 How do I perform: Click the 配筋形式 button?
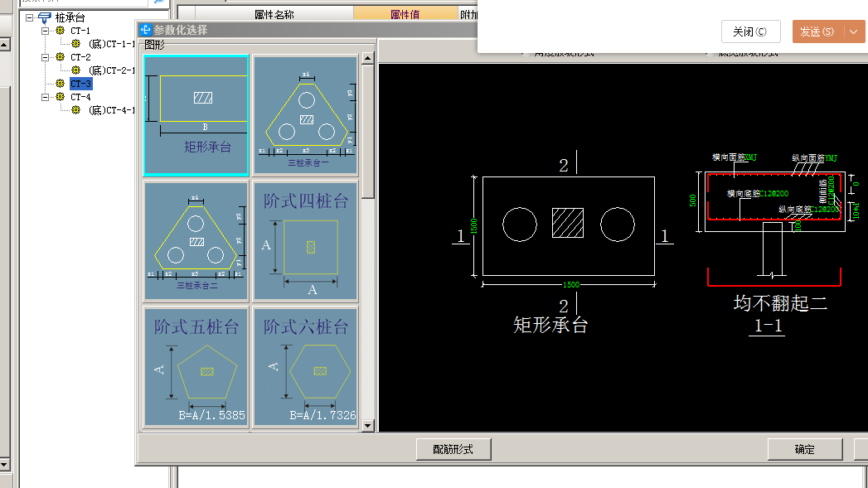tap(453, 449)
